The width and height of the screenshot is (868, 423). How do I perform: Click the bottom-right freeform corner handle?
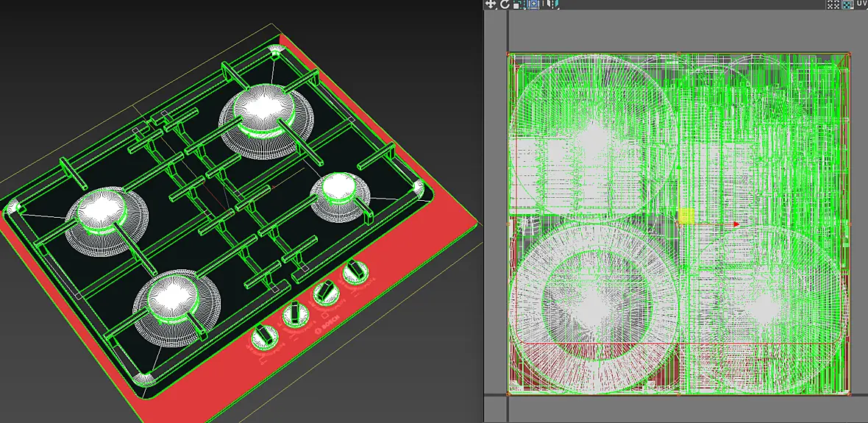pyautogui.click(x=849, y=394)
